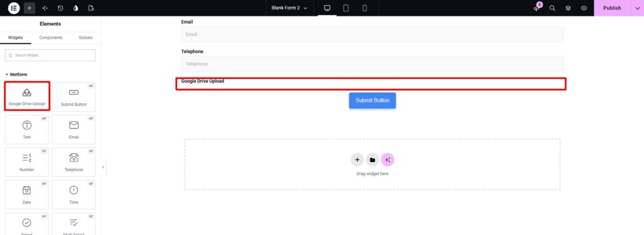
Task: Open template library folder icon
Action: tap(372, 159)
